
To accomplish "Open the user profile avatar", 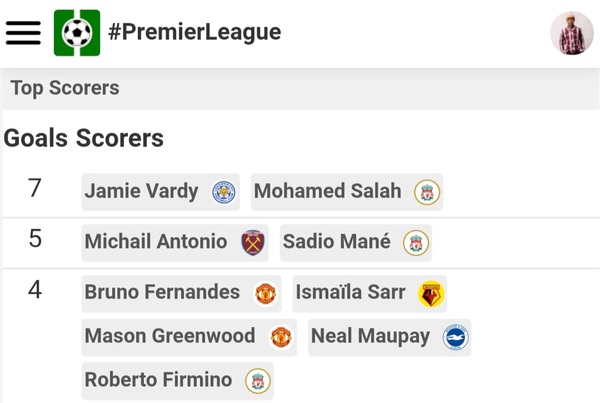I will click(x=571, y=33).
